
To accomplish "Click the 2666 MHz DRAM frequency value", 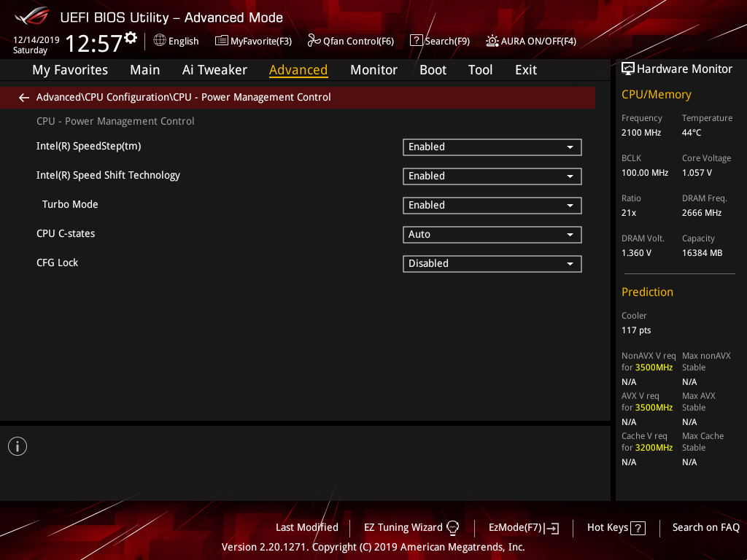I will click(702, 213).
